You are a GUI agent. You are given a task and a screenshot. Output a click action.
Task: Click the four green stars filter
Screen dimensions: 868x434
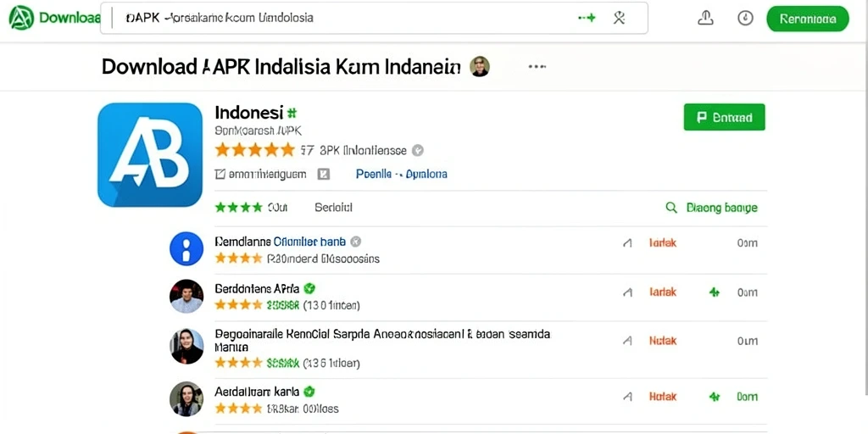coord(238,208)
